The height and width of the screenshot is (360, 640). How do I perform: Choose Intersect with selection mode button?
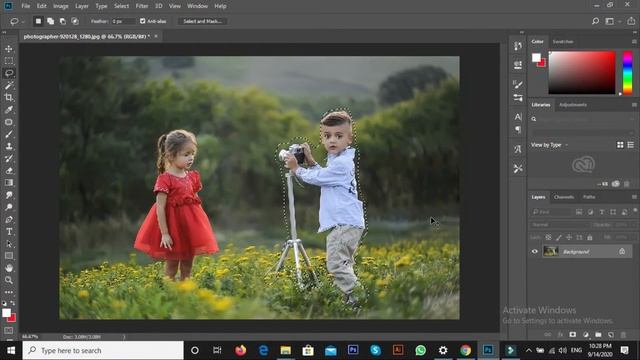[75, 21]
